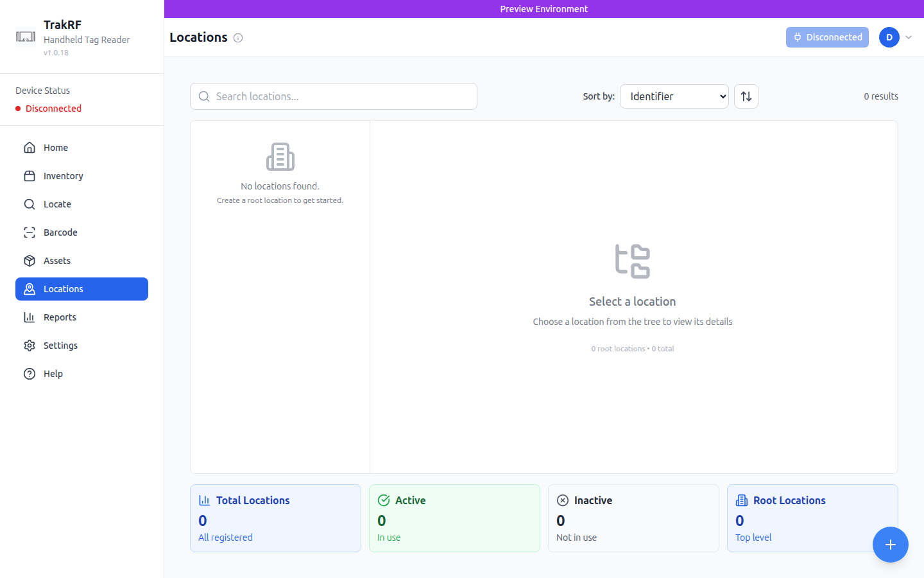
Task: Open the Settings gear in sidebar
Action: coord(29,345)
